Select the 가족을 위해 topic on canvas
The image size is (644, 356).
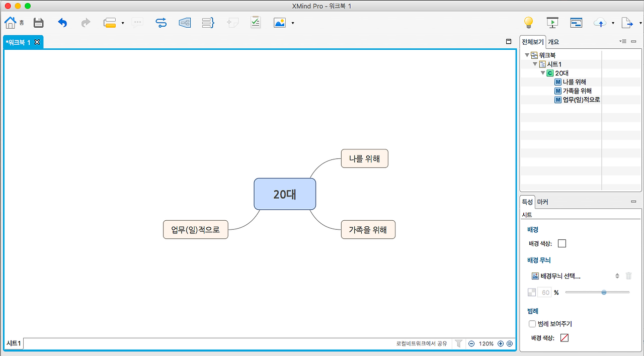pyautogui.click(x=368, y=230)
